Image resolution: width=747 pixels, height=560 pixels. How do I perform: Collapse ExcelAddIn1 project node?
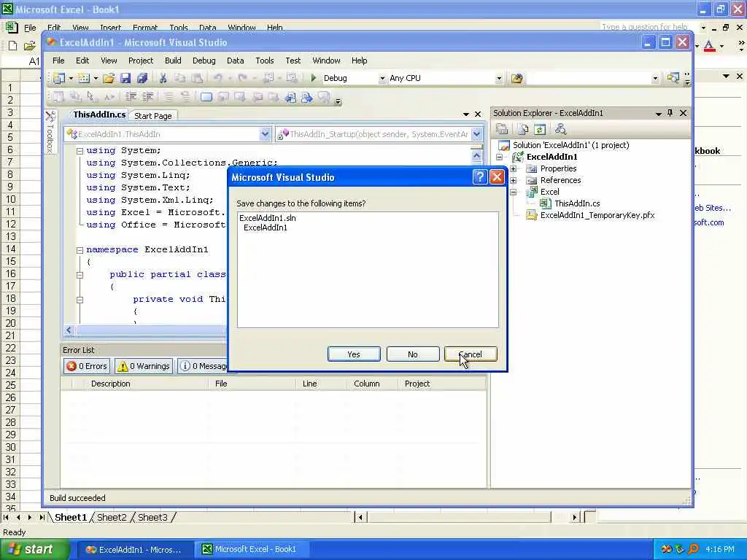[499, 157]
